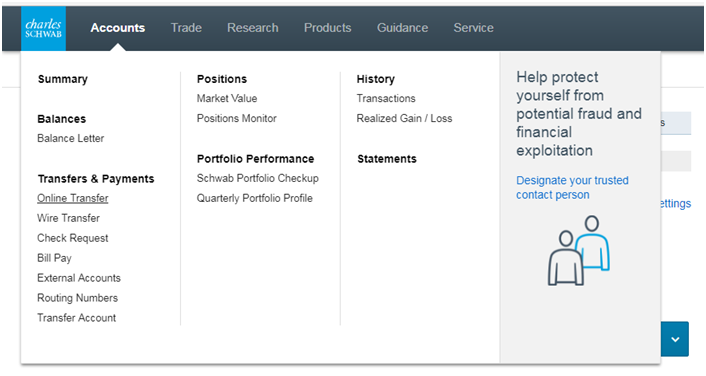Click the Charles Schwab logo

(43, 28)
